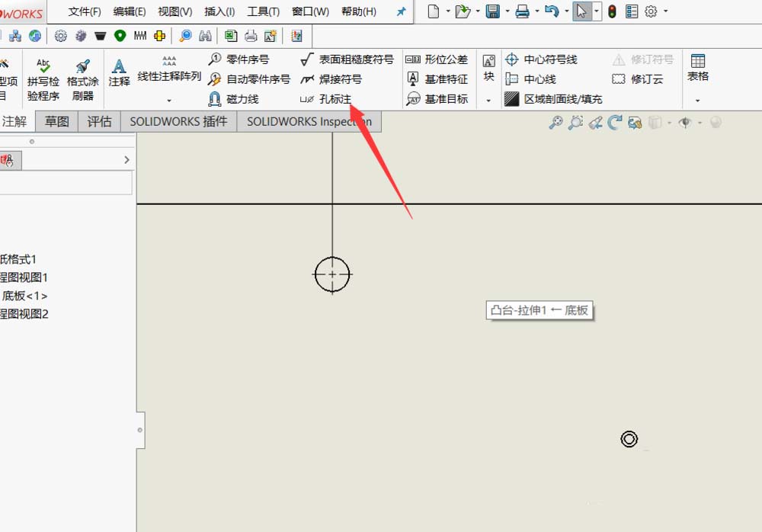Open the 块 blocks tool
The height and width of the screenshot is (532, 762).
[489, 68]
